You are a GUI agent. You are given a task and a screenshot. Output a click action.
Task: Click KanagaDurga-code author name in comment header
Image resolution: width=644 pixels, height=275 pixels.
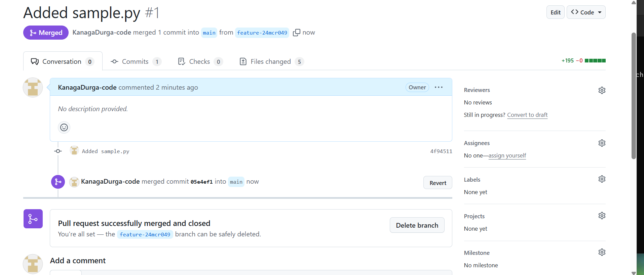[87, 87]
